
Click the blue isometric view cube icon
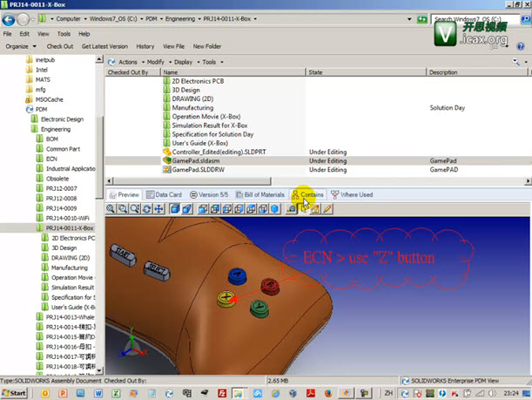tap(275, 209)
